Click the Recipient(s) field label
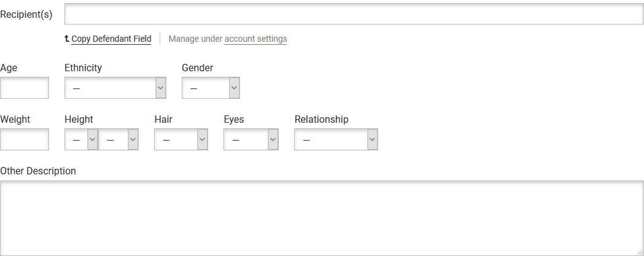Screen dimensions: 644x256 (x=26, y=14)
